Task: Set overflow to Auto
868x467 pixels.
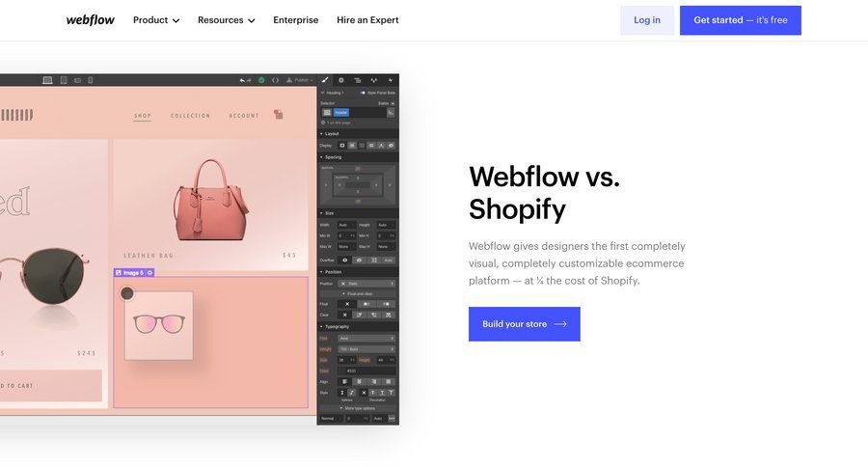Action: [389, 260]
